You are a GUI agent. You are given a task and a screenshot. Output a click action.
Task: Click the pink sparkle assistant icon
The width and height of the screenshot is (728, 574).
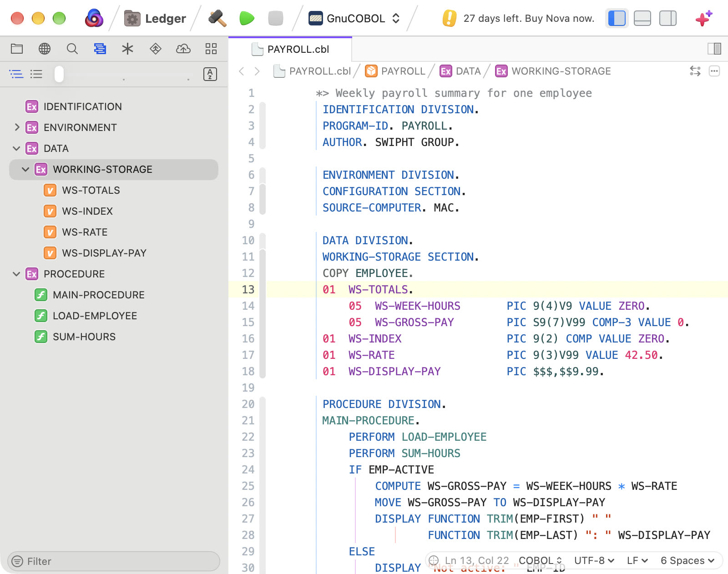point(703,18)
